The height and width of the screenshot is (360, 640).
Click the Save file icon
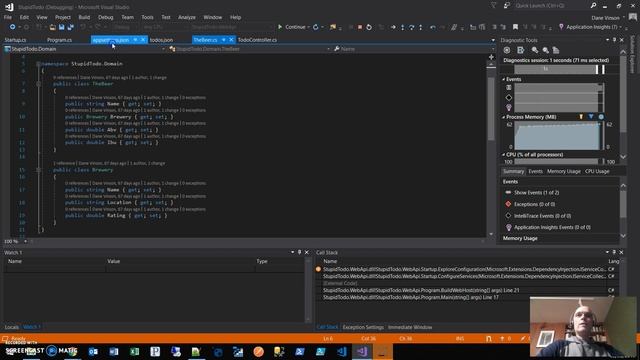click(61, 27)
